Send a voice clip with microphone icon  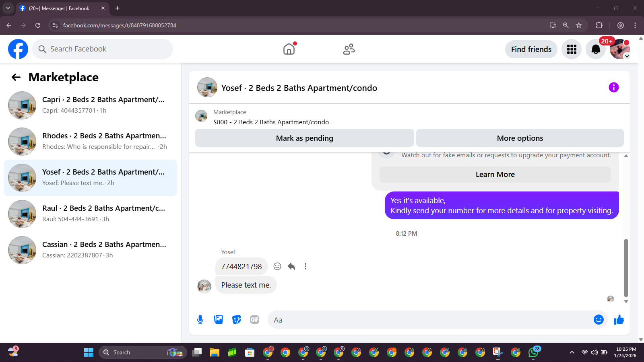tap(200, 320)
